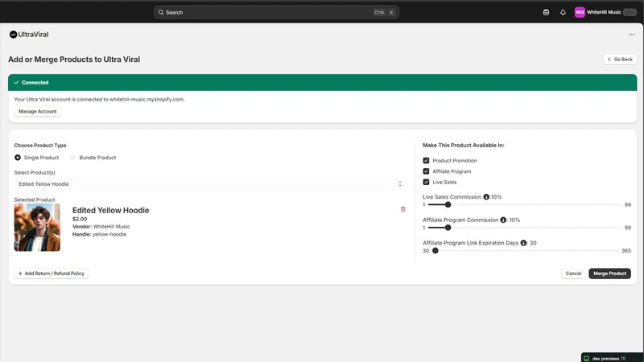Uncheck Live Sales checkbox

coord(426,182)
